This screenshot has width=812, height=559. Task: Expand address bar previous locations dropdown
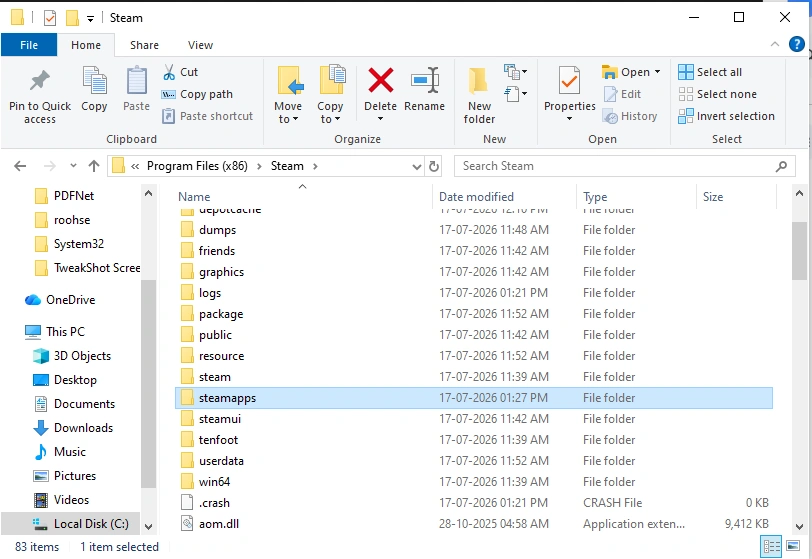416,166
